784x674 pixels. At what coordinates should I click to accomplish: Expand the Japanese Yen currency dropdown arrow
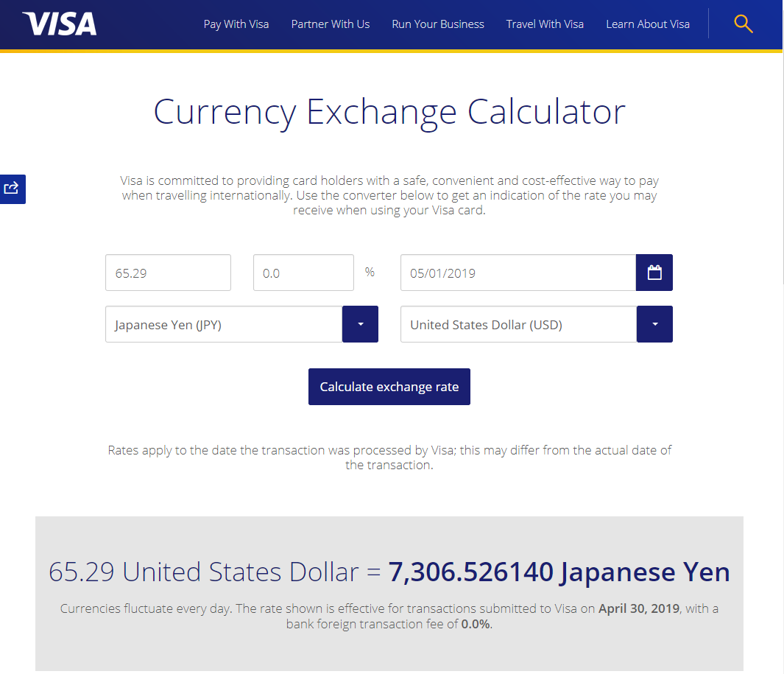click(360, 324)
